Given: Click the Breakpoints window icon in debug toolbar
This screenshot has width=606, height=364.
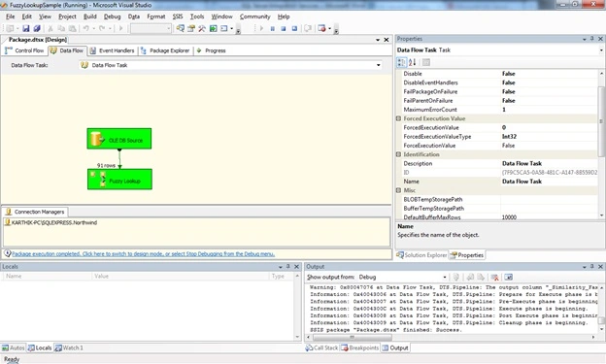Looking at the screenshot, I should [x=321, y=28].
